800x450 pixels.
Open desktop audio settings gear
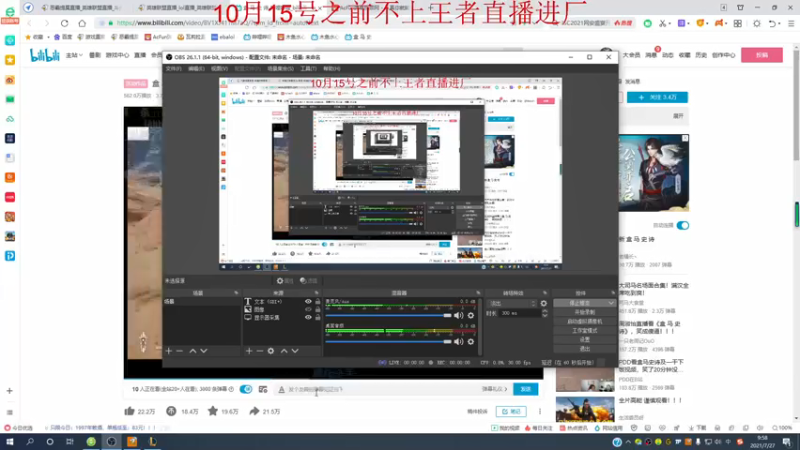pyautogui.click(x=471, y=341)
